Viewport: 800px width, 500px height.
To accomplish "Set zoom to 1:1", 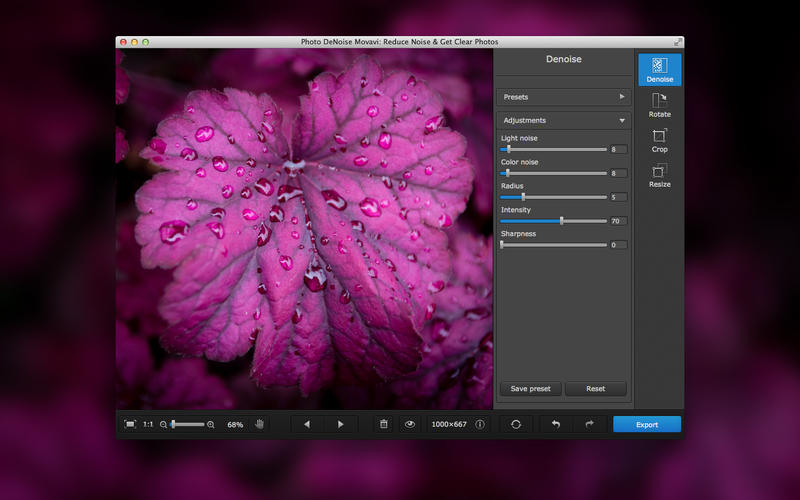I will 148,424.
